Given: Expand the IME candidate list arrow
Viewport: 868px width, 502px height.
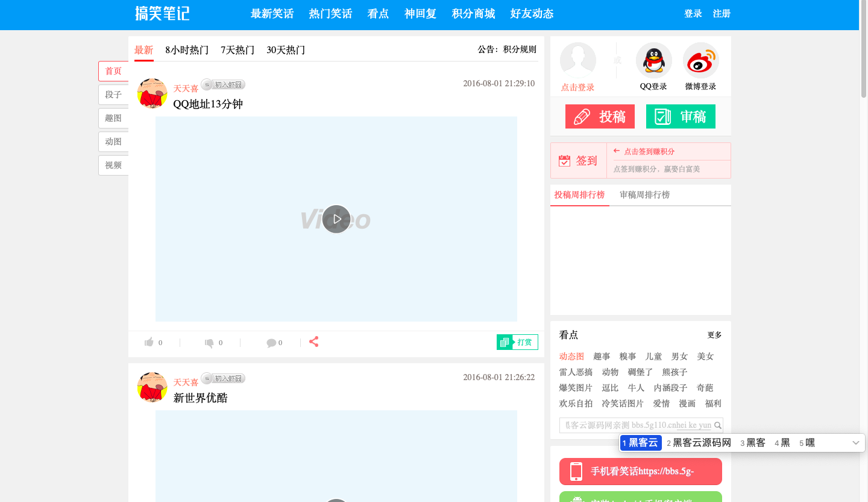Looking at the screenshot, I should [855, 443].
